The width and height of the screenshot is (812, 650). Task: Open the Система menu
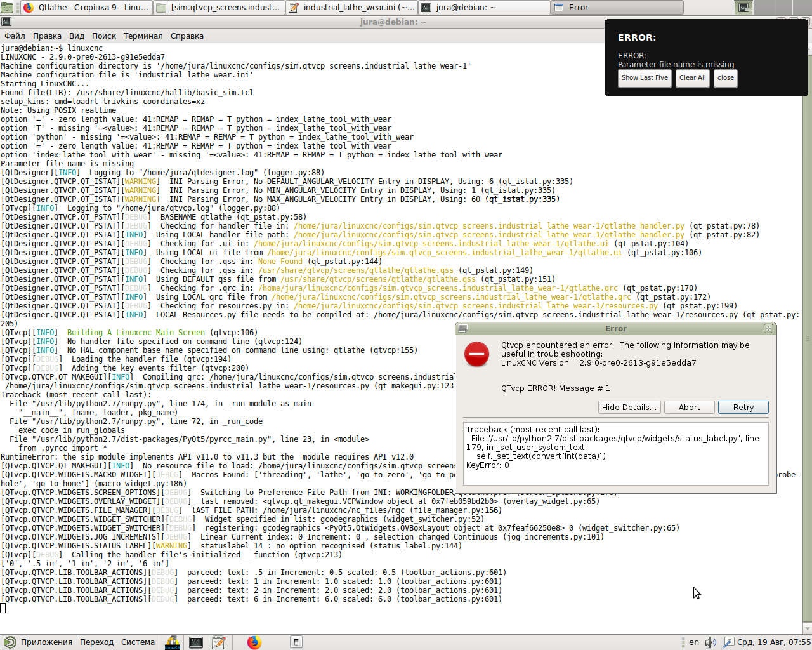(x=138, y=642)
